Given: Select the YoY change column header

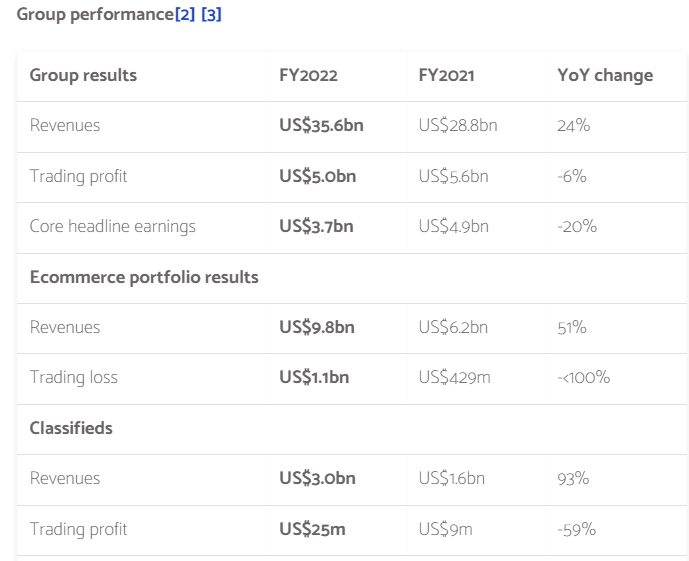Looking at the screenshot, I should pyautogui.click(x=605, y=76).
